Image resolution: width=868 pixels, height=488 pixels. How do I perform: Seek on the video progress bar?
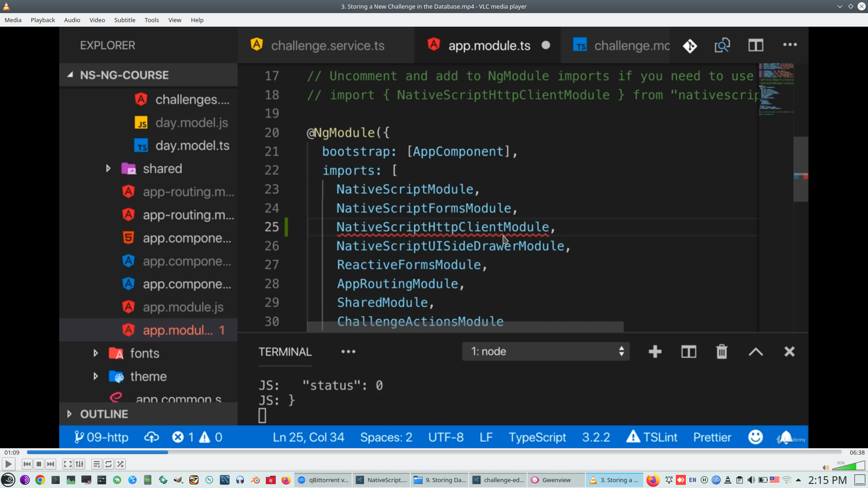tap(434, 452)
